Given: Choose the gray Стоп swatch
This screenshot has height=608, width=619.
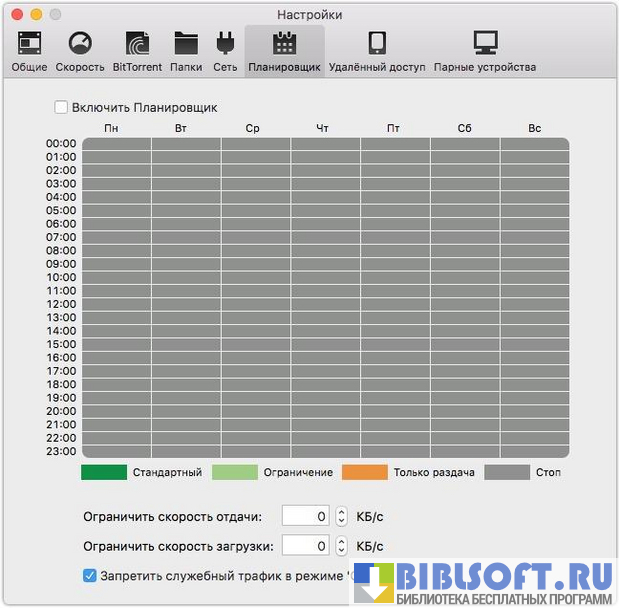Looking at the screenshot, I should point(507,472).
